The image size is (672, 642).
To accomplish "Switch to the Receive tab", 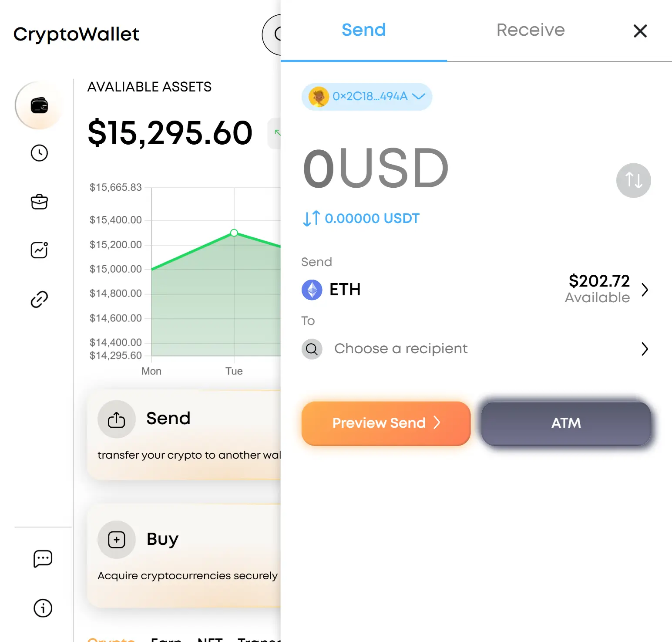I will coord(531,30).
